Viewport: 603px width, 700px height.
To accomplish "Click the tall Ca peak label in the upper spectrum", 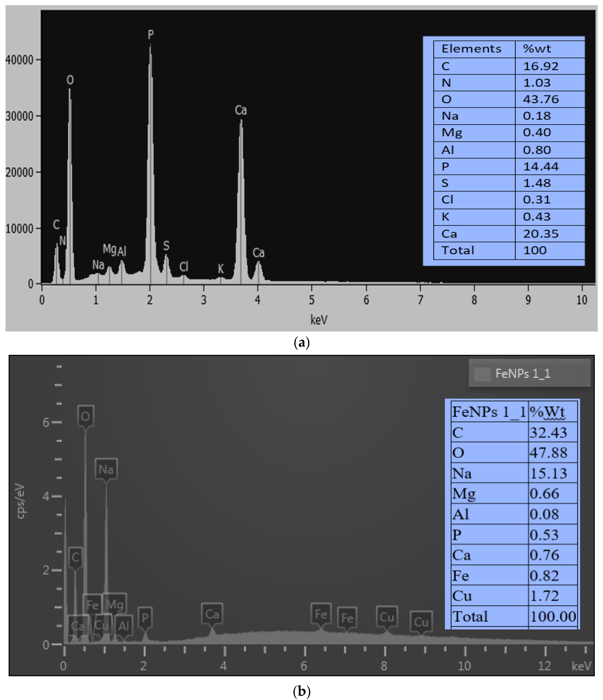I will coord(241,110).
